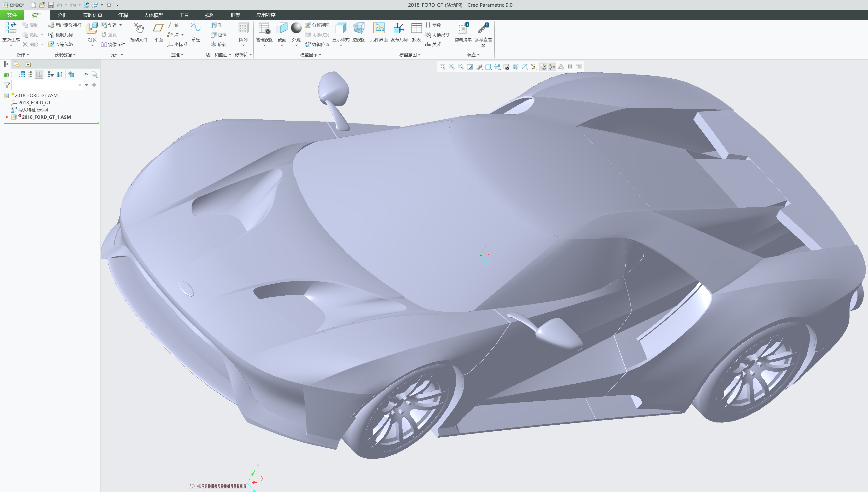Select 2018_FORD_GT.ASM in model tree
Image resolution: width=868 pixels, height=492 pixels.
click(x=36, y=96)
